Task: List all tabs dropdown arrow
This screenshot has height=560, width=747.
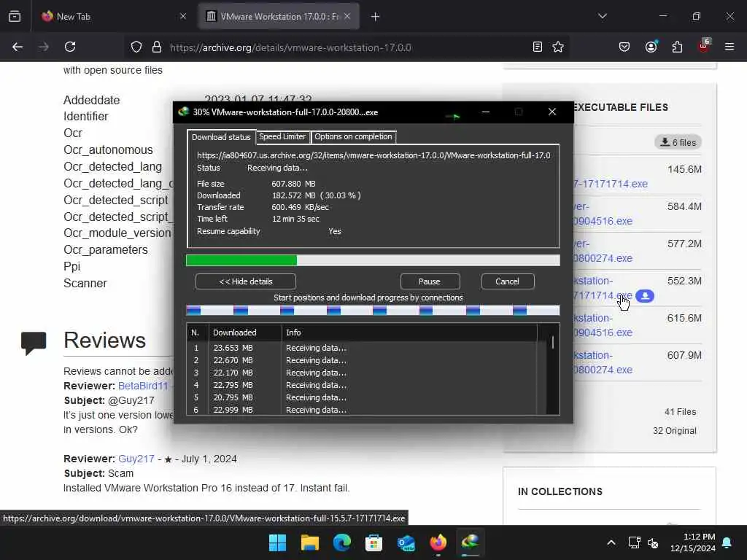Action: [x=603, y=16]
